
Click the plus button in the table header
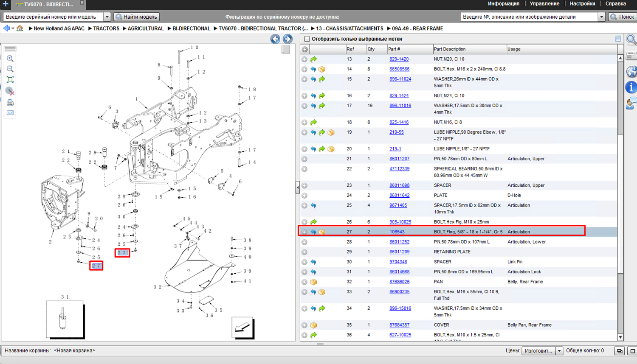[x=305, y=49]
